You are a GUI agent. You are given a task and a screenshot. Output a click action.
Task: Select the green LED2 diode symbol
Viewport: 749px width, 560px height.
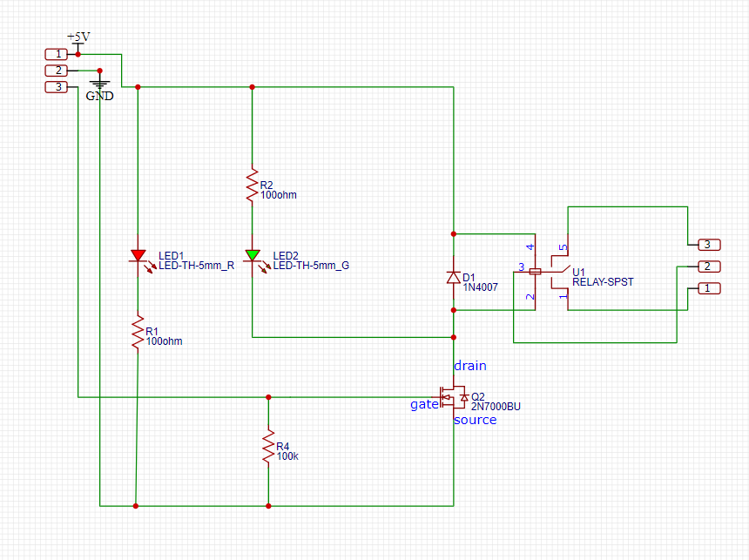click(253, 256)
